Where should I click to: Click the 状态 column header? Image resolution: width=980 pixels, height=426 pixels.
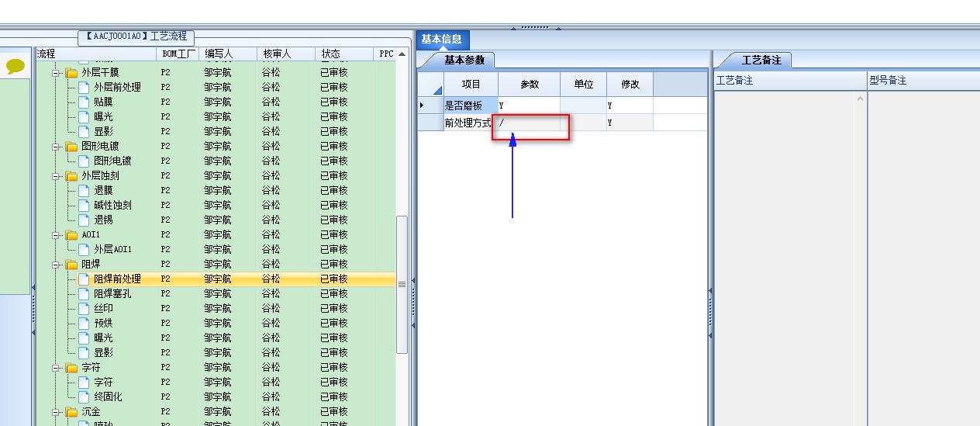coord(345,54)
